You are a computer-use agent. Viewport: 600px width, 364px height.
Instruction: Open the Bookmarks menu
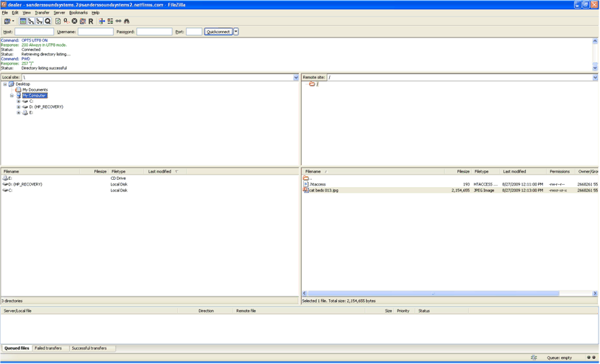click(x=79, y=13)
